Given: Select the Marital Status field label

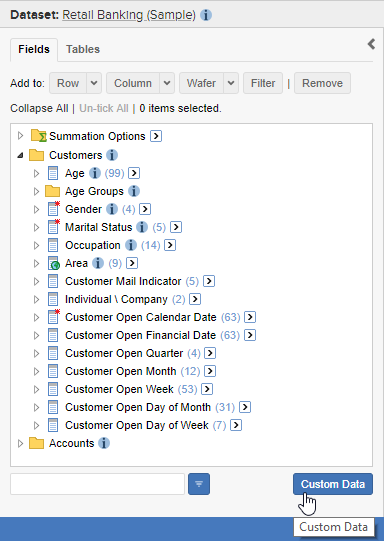Looking at the screenshot, I should coord(99,227).
